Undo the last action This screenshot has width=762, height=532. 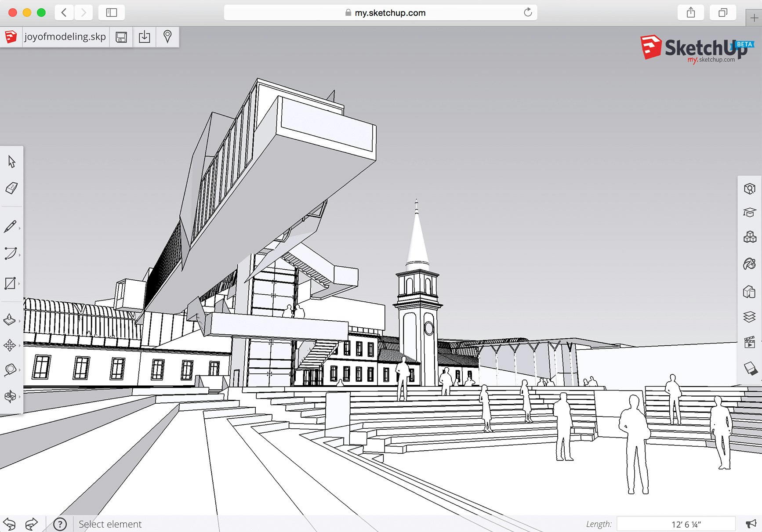pos(10,524)
